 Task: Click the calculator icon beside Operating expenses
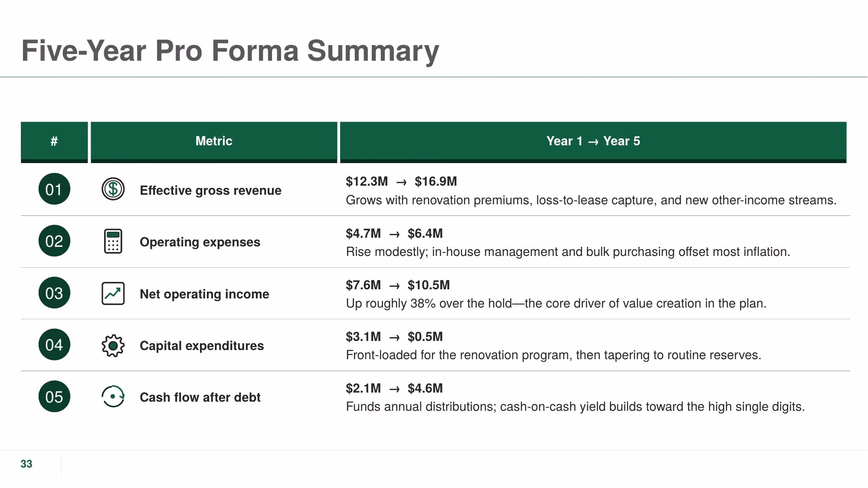113,241
